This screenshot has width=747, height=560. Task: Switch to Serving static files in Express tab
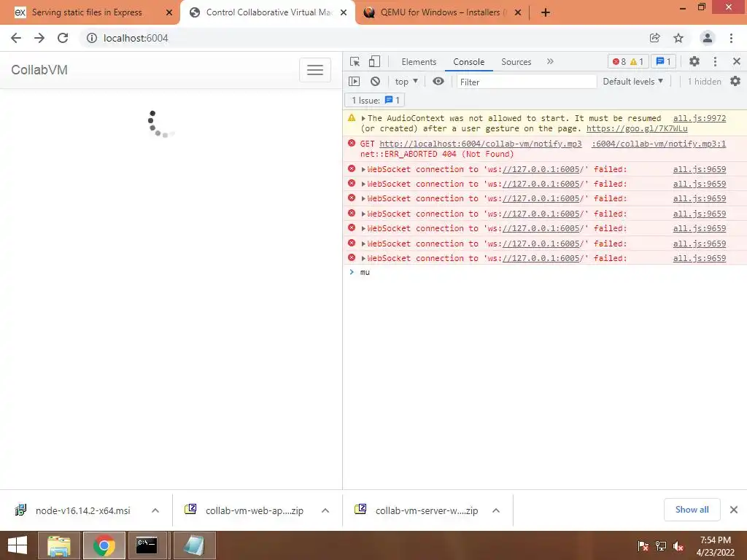point(87,13)
